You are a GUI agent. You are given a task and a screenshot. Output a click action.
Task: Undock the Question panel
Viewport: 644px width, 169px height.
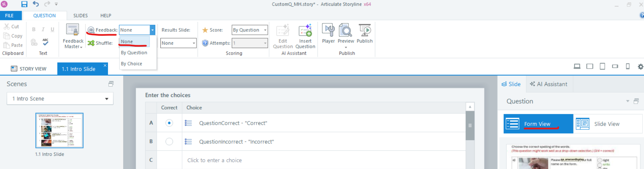click(x=636, y=101)
